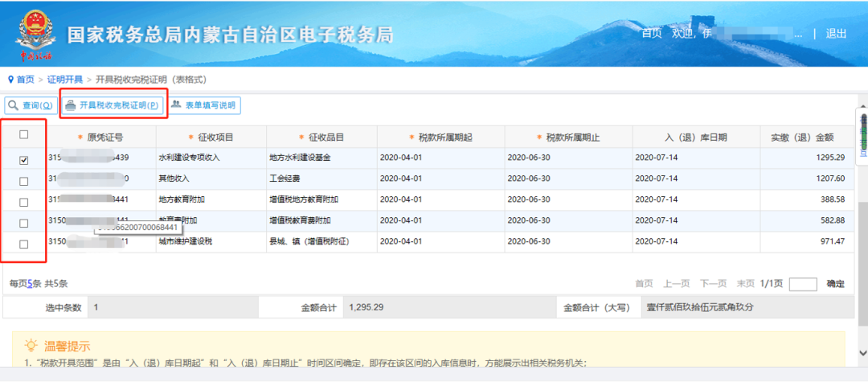Check the 地方教育附加 row checkbox
Image resolution: width=868 pixels, height=382 pixels.
click(x=24, y=203)
